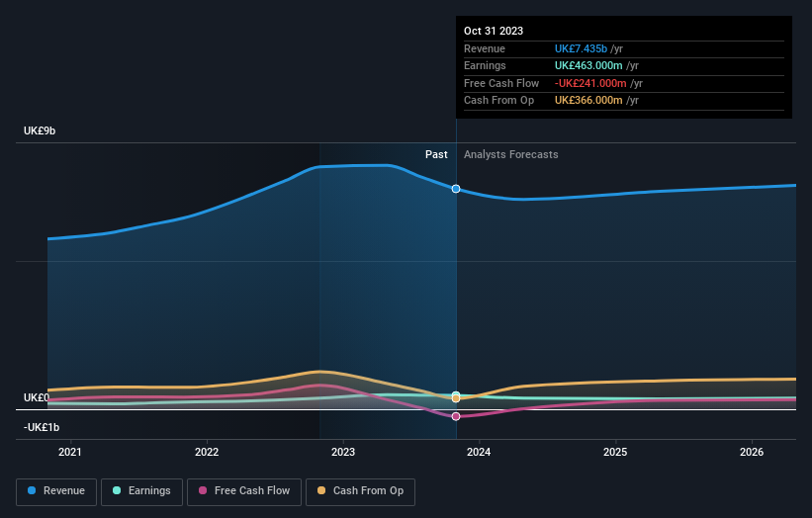
Task: Select the 2022 x-axis label
Action: coord(207,453)
